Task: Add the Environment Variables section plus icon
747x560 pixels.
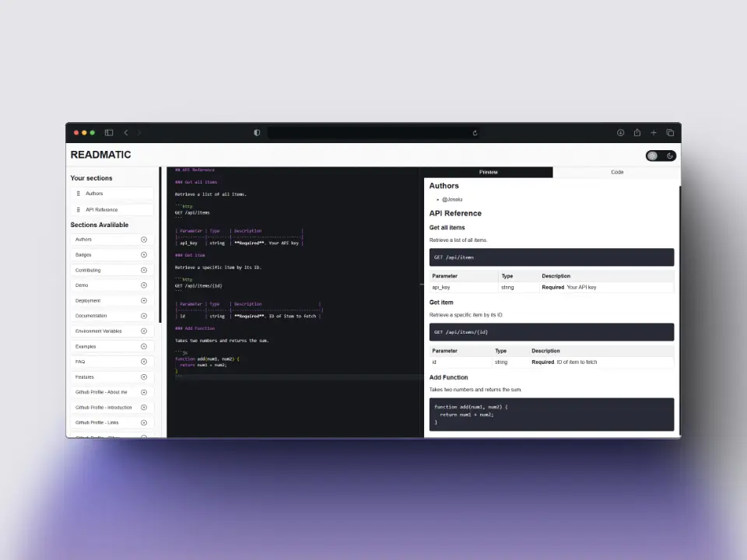Action: [x=144, y=331]
